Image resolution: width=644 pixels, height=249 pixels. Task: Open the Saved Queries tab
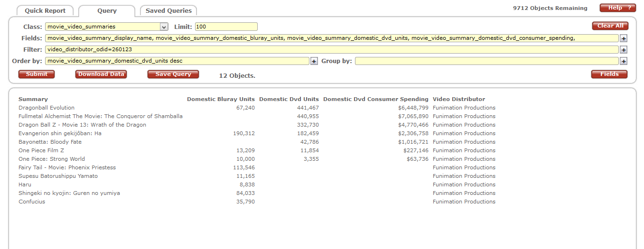(x=168, y=10)
